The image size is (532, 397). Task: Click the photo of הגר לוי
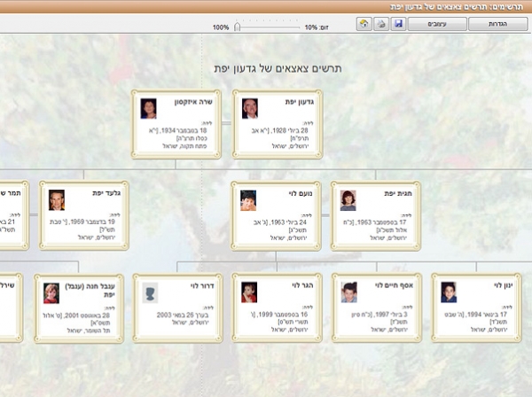pyautogui.click(x=249, y=292)
